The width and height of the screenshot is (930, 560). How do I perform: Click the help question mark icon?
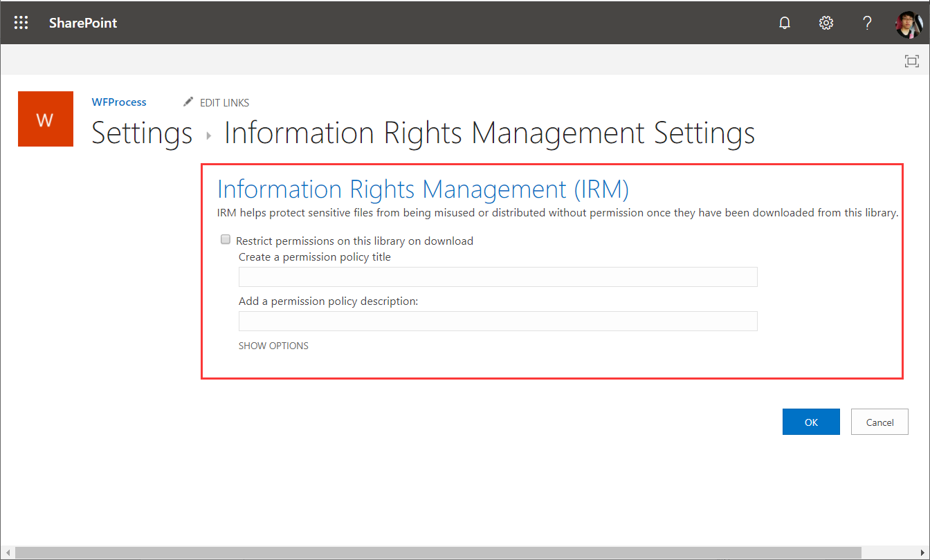867,23
